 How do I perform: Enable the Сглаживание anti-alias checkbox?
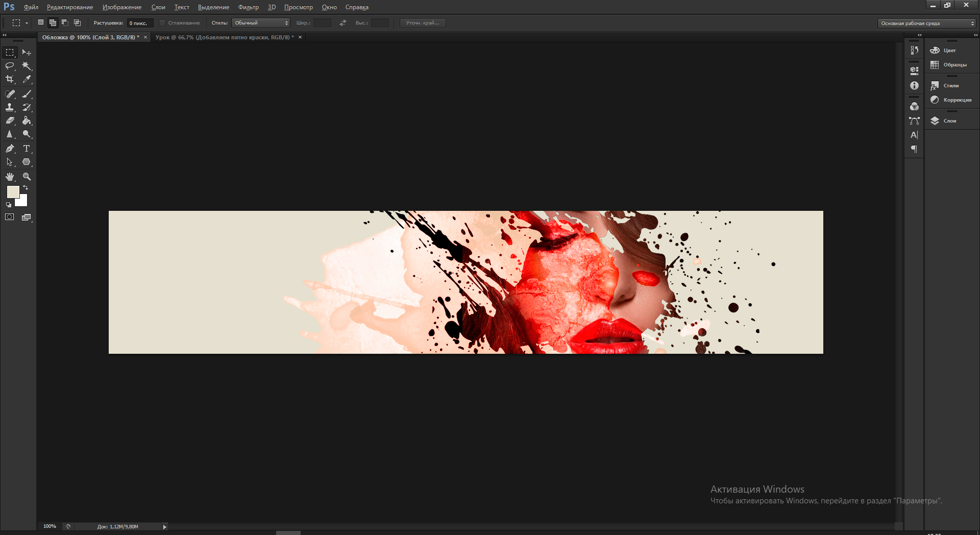(162, 23)
